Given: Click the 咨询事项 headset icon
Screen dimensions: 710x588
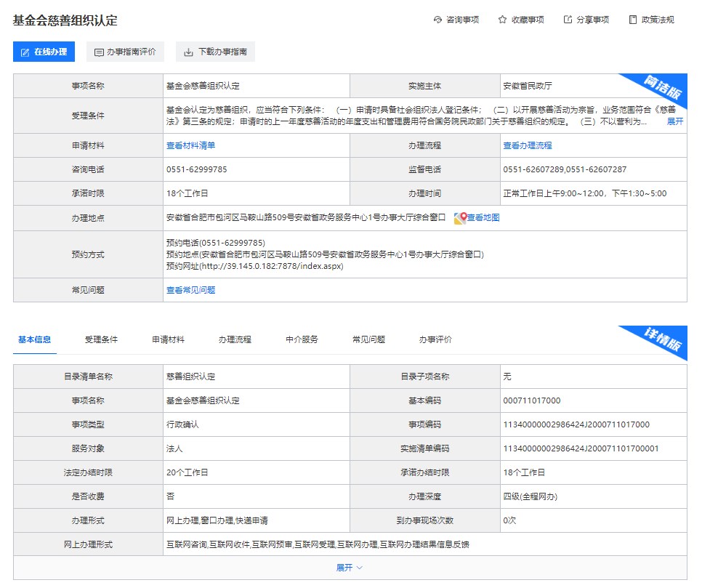Looking at the screenshot, I should click(437, 20).
